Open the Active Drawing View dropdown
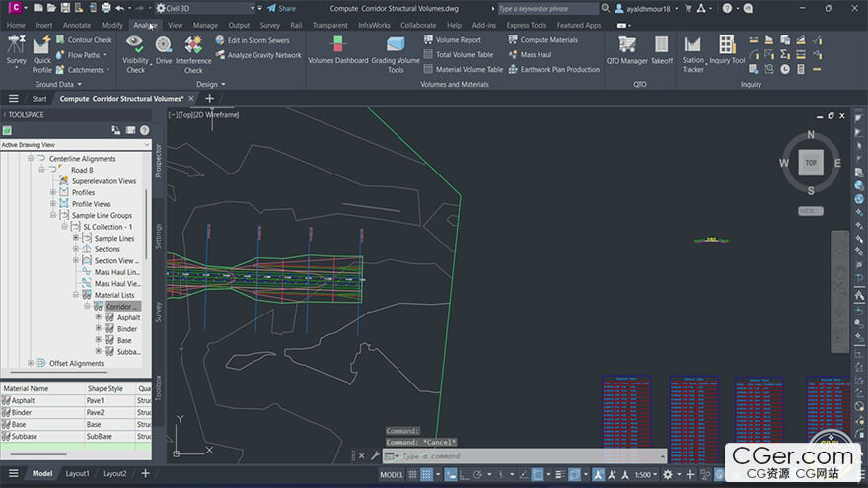The width and height of the screenshot is (868, 488). (x=147, y=145)
